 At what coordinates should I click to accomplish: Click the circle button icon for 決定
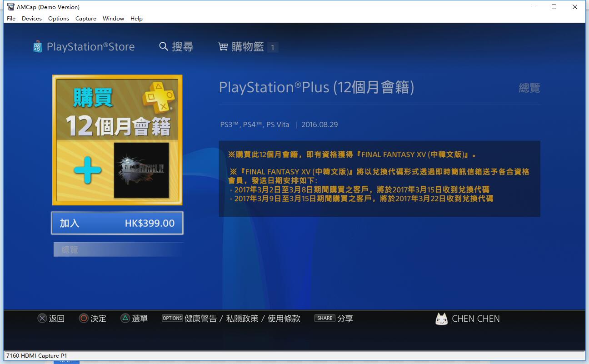[84, 319]
